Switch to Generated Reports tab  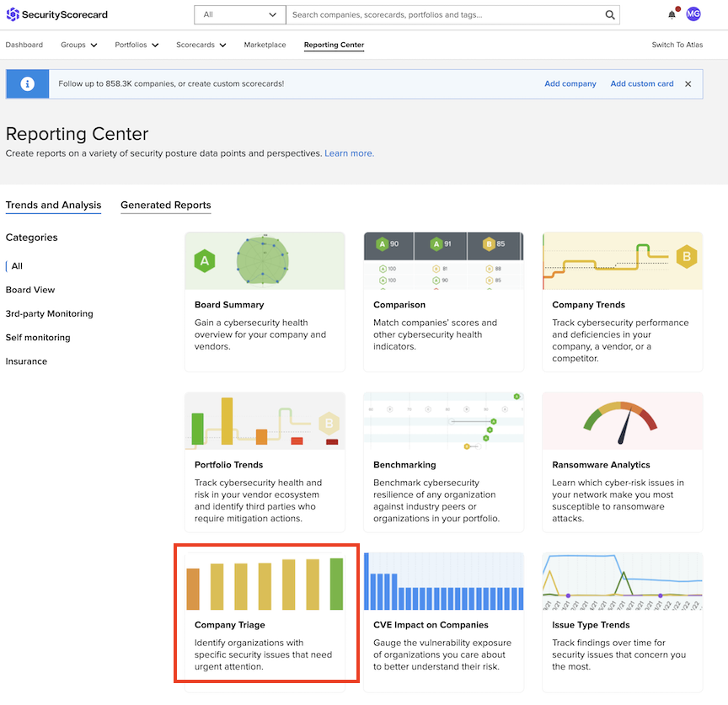[x=166, y=206]
